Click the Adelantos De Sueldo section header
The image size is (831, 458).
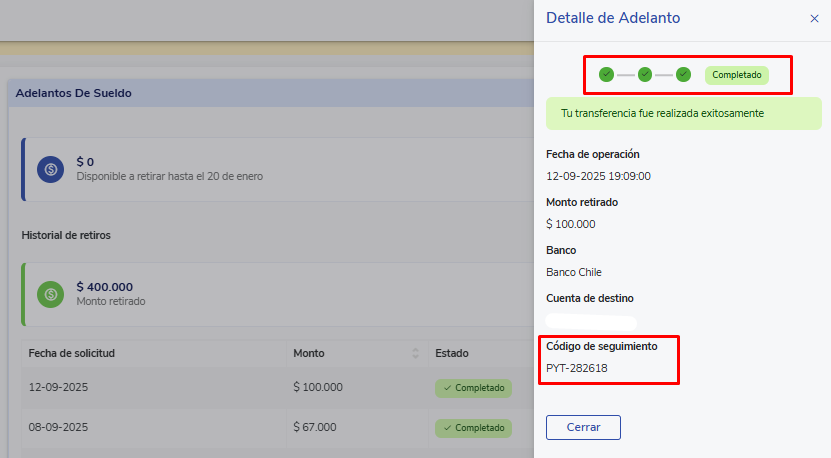pyautogui.click(x=74, y=93)
